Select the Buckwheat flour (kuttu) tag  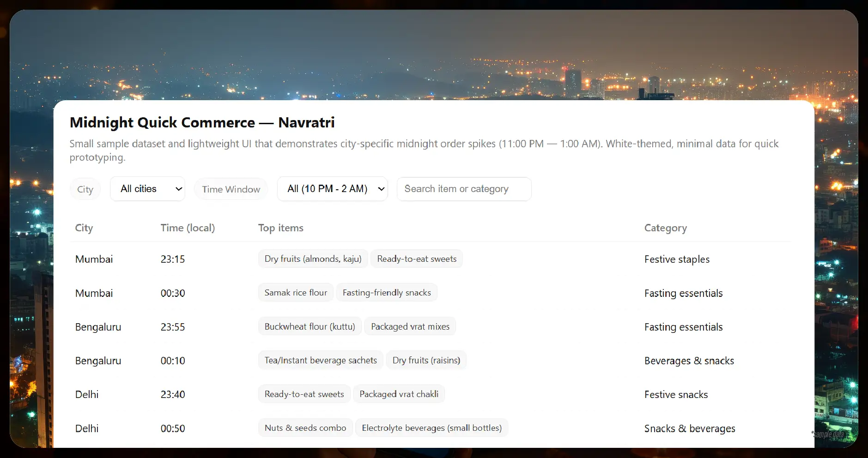(x=310, y=327)
